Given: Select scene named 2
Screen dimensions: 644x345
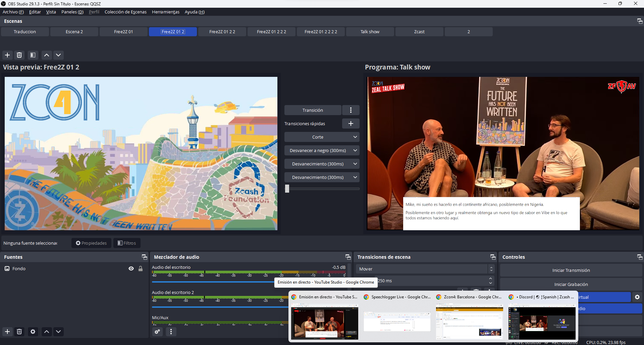Looking at the screenshot, I should (469, 32).
